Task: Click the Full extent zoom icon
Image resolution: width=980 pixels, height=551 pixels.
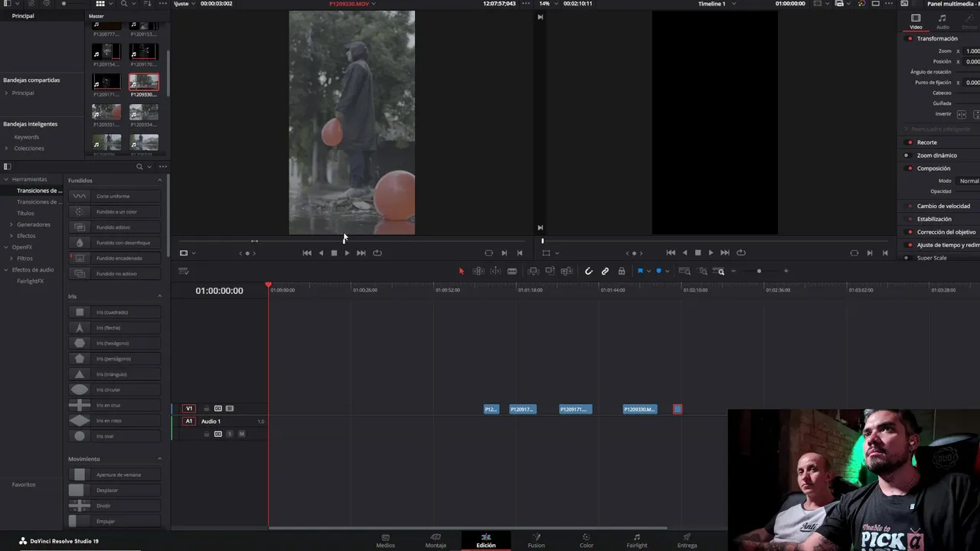Action: pyautogui.click(x=684, y=271)
